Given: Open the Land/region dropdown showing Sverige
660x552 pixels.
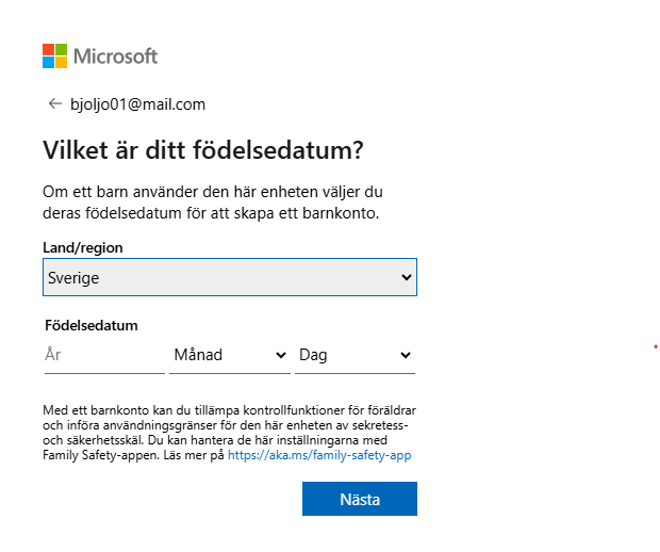Looking at the screenshot, I should 230,277.
